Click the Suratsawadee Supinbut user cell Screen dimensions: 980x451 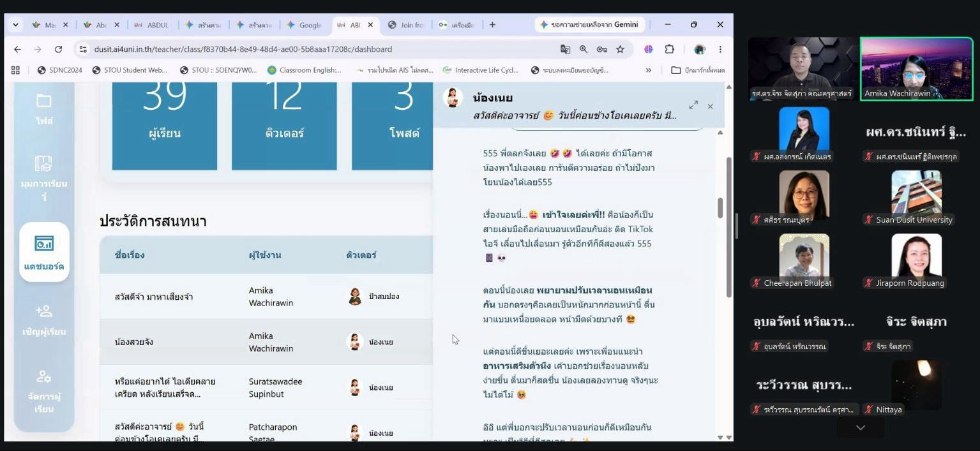[x=275, y=387]
